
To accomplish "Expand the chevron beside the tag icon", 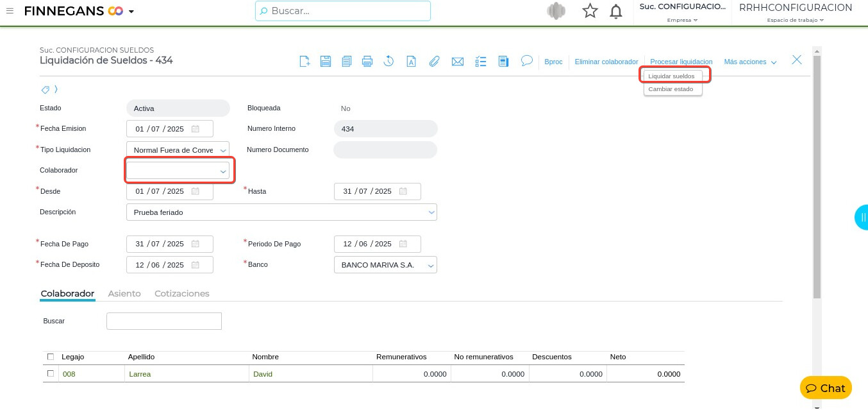I will click(56, 89).
